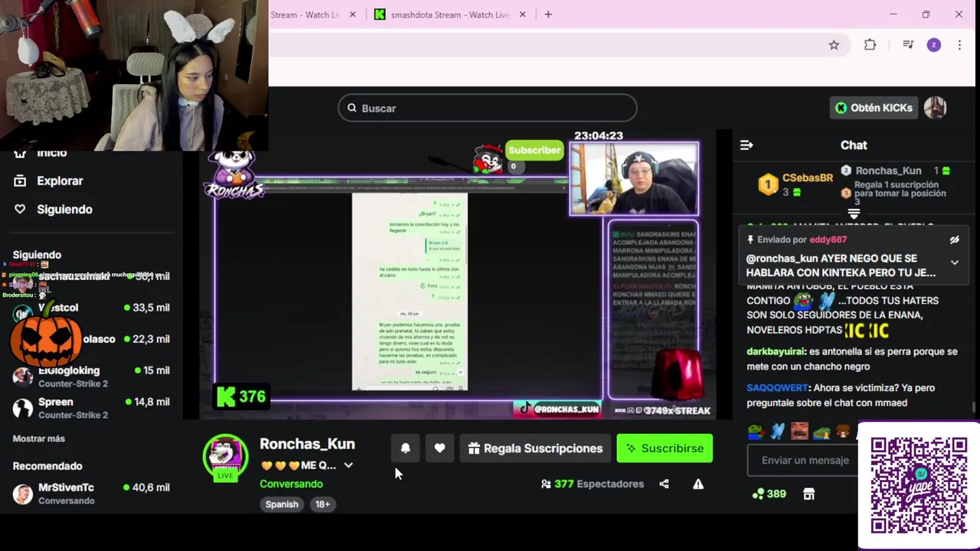Viewport: 980px width, 551px height.
Task: Open Ronchas_Kun leaderboard entry in chat
Action: click(x=896, y=171)
